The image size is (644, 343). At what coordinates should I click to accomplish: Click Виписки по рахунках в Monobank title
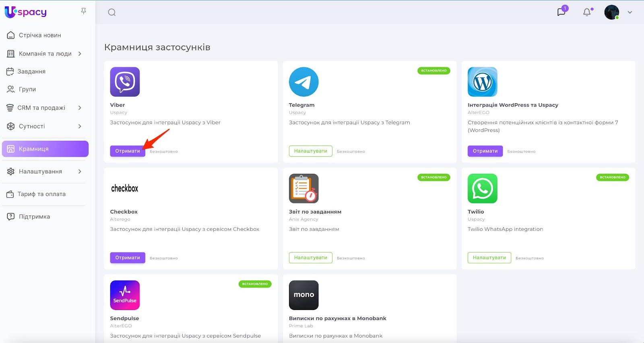coord(337,318)
